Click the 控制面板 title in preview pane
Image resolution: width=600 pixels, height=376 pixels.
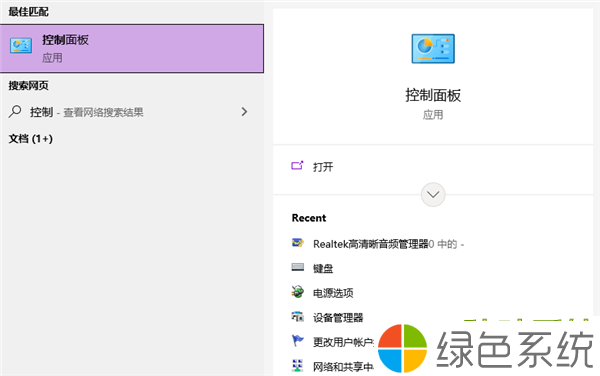pyautogui.click(x=433, y=95)
